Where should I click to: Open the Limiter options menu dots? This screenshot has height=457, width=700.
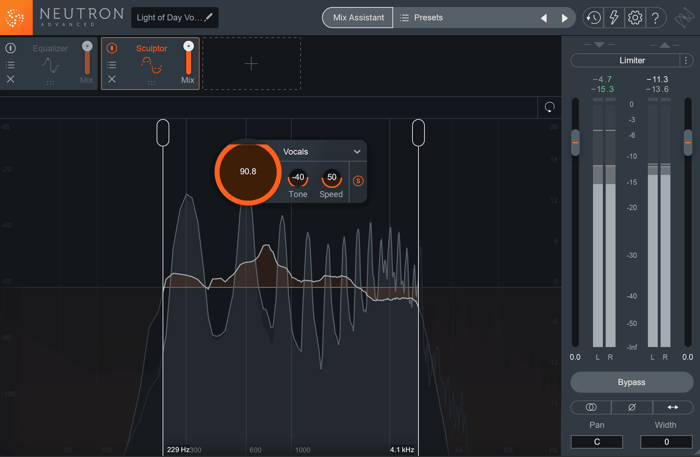[686, 60]
